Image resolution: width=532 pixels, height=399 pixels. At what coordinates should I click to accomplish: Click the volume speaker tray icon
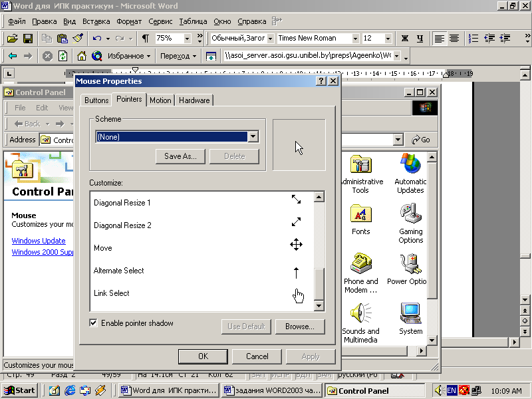tap(439, 390)
